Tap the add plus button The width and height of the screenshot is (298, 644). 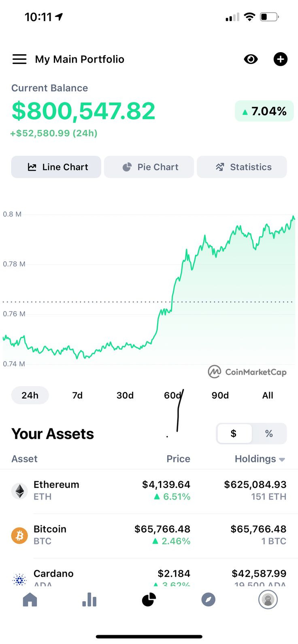point(281,59)
